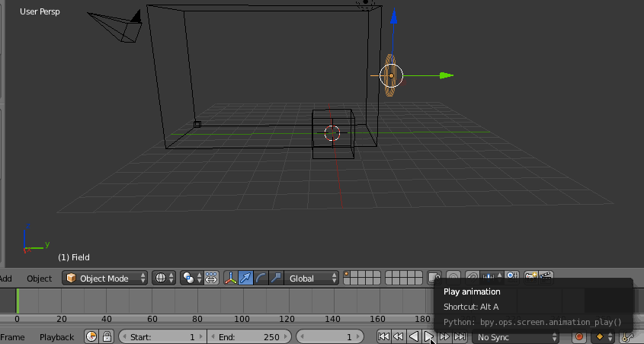644x344 pixels.
Task: Select the translate manipulator arrow icon
Action: (245, 278)
